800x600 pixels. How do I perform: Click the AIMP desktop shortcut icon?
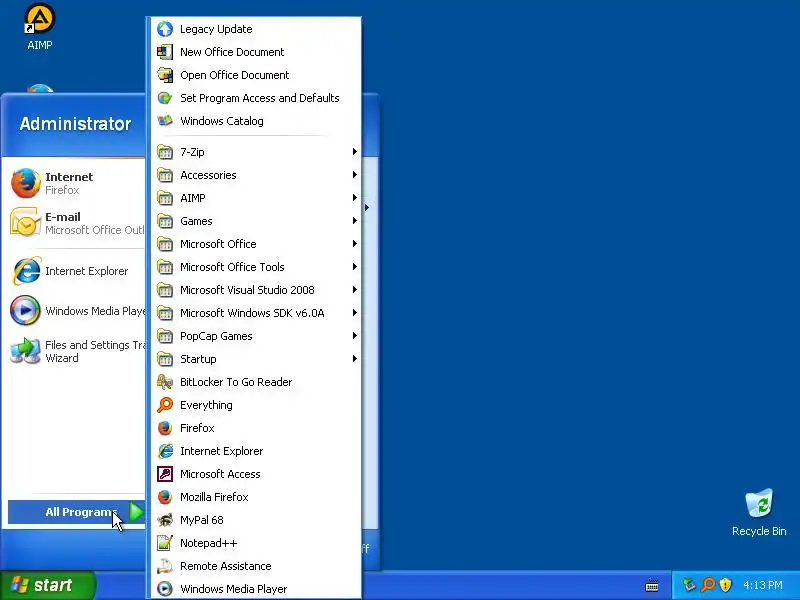point(39,18)
